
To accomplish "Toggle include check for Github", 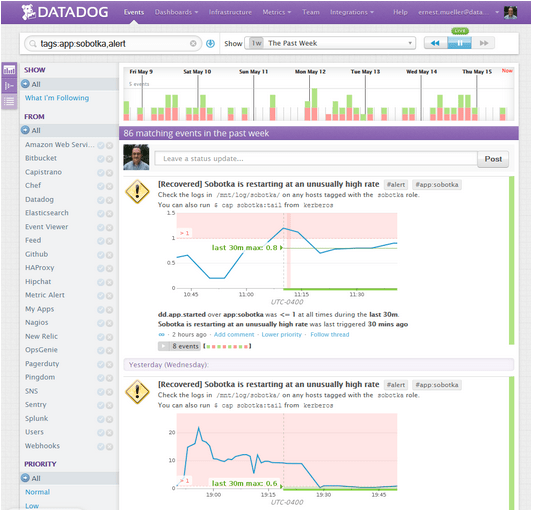I will coord(101,255).
